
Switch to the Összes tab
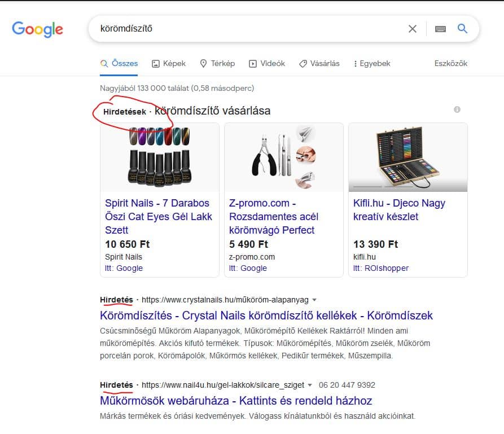(119, 63)
